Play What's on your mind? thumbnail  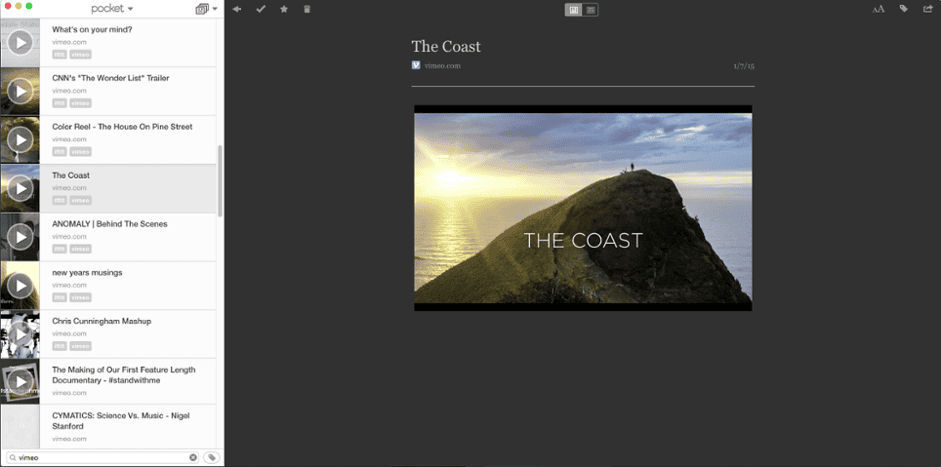(20, 43)
